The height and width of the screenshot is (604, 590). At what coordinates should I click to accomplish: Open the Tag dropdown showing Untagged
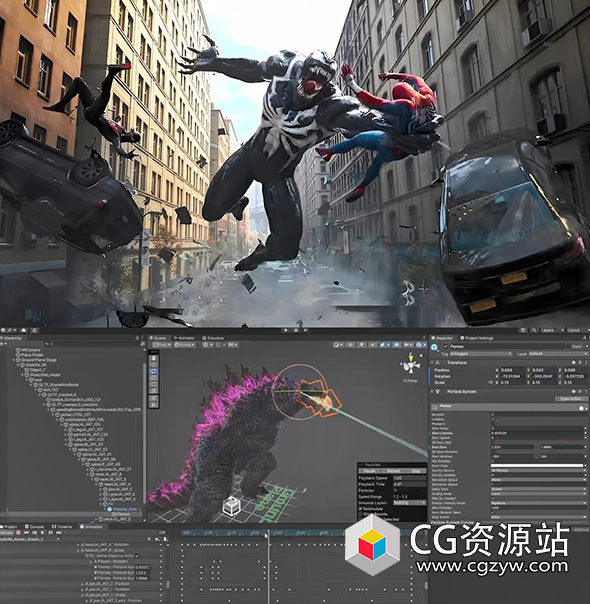tap(481, 354)
